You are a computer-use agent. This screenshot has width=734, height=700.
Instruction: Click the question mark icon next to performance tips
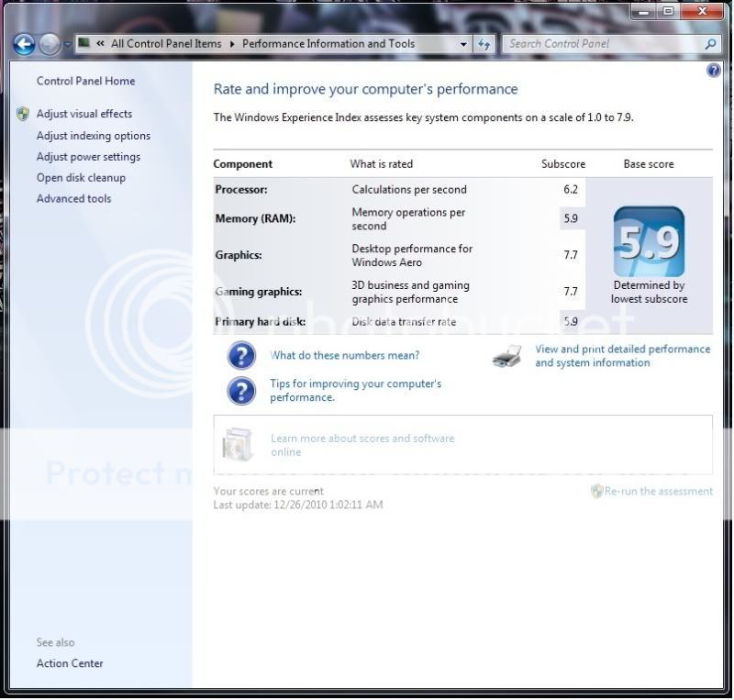pyautogui.click(x=240, y=391)
